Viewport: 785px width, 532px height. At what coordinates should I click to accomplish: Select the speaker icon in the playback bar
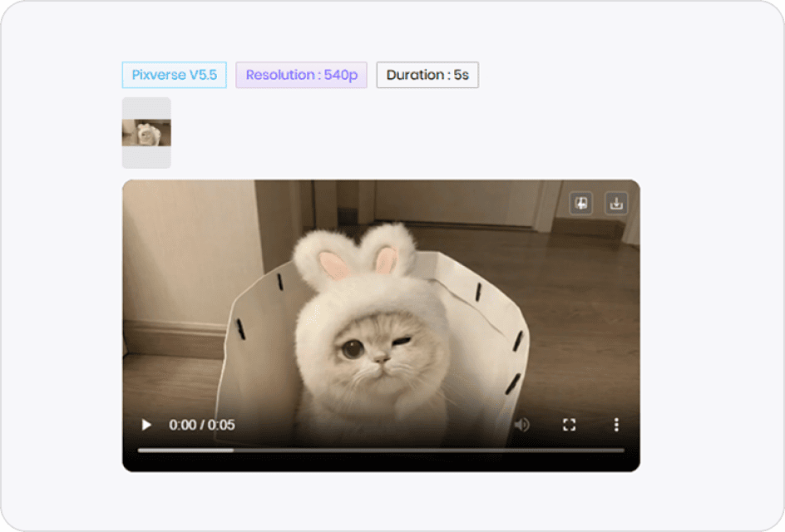pos(523,425)
